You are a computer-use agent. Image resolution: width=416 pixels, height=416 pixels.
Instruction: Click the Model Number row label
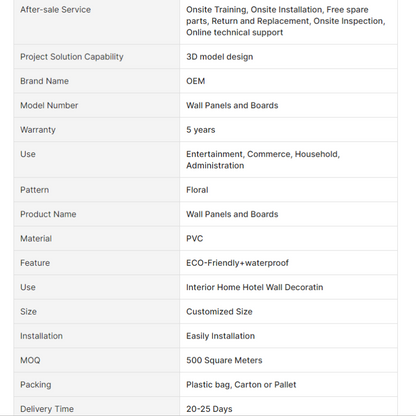pyautogui.click(x=49, y=105)
